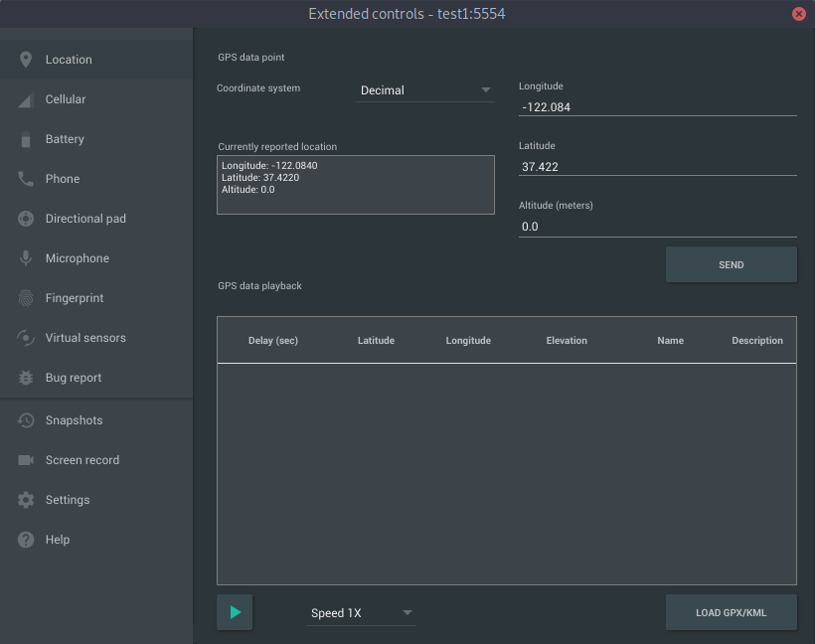Click the Currently reported location box
Image resolution: width=815 pixels, height=644 pixels.
pos(356,185)
